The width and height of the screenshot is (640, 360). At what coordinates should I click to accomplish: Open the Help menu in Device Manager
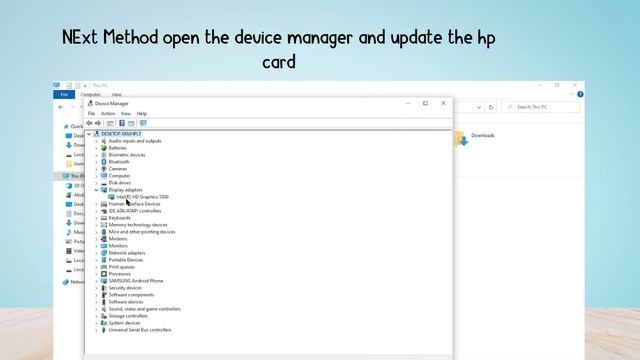tap(142, 113)
